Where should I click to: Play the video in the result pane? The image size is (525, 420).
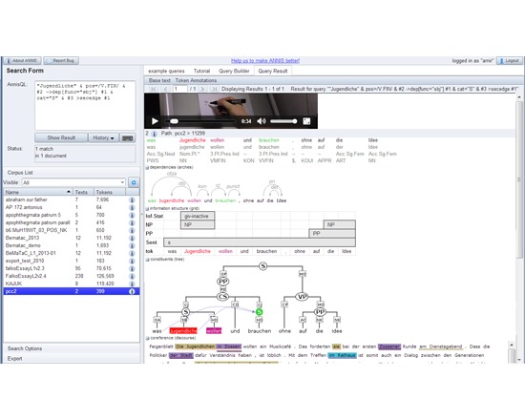tap(155, 121)
